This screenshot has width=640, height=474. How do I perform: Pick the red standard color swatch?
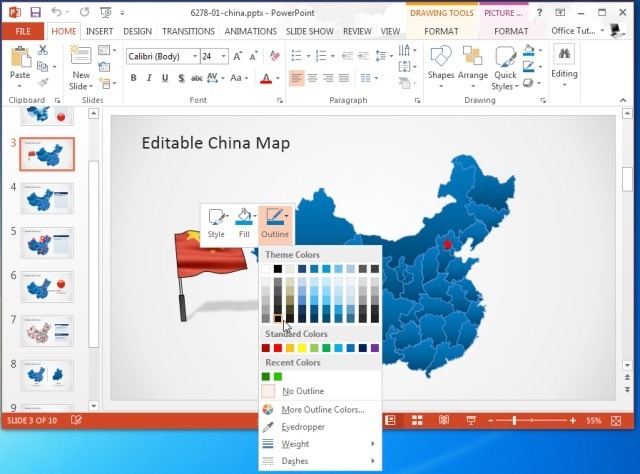point(278,348)
